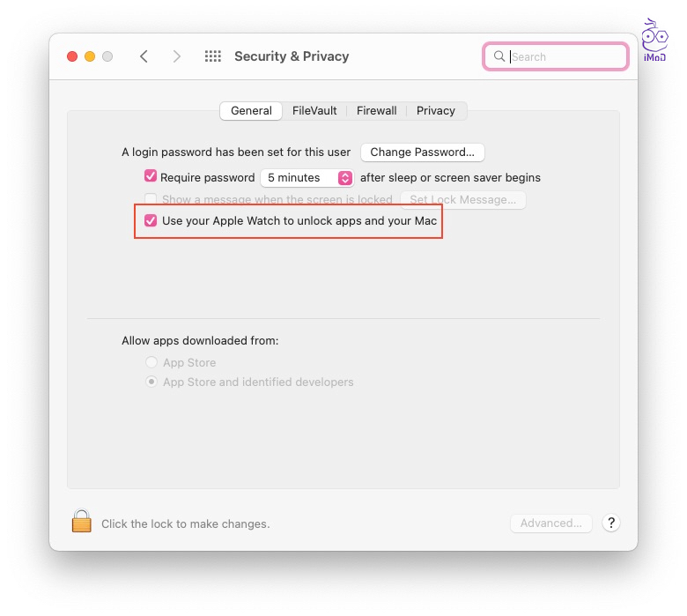687x616 pixels.
Task: Switch to the FileVault tab
Action: [x=314, y=111]
